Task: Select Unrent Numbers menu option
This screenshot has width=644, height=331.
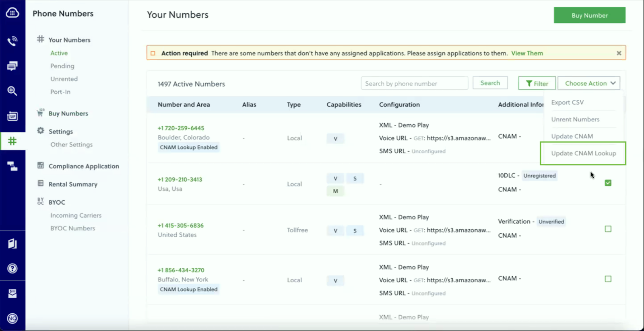Action: 575,119
